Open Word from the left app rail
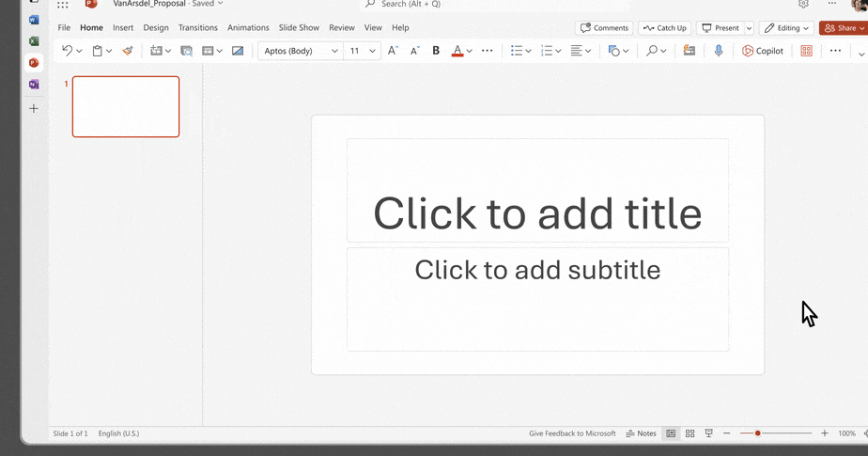 34,20
